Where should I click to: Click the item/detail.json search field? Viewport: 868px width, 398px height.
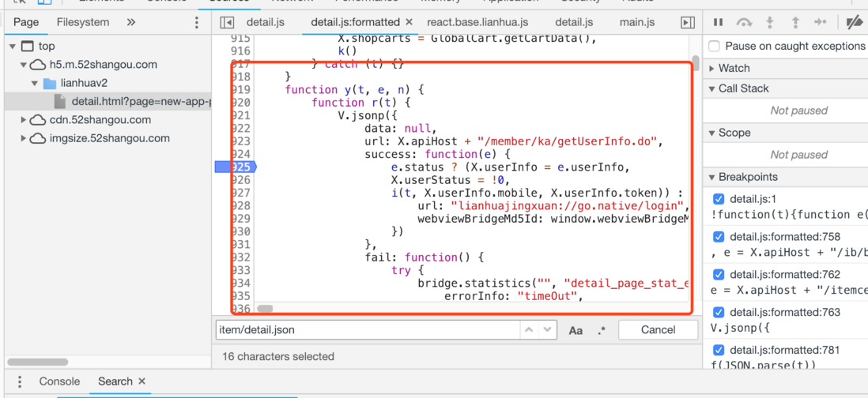pyautogui.click(x=368, y=330)
